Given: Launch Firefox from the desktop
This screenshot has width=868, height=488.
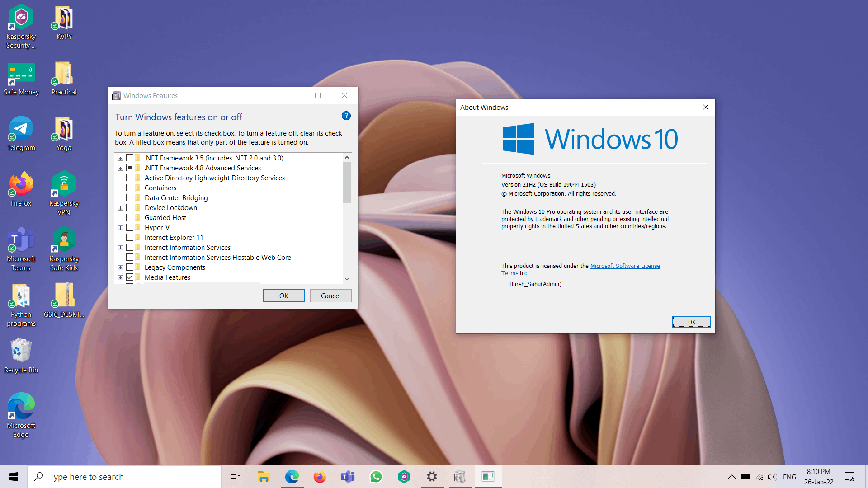Looking at the screenshot, I should pos(21,189).
